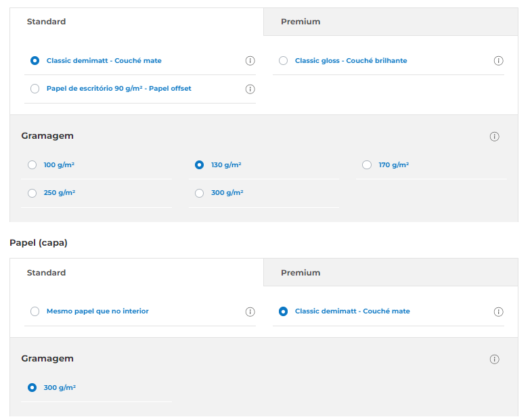Choose Papel de escritório 90 g/m² option
The height and width of the screenshot is (417, 532).
(x=35, y=89)
